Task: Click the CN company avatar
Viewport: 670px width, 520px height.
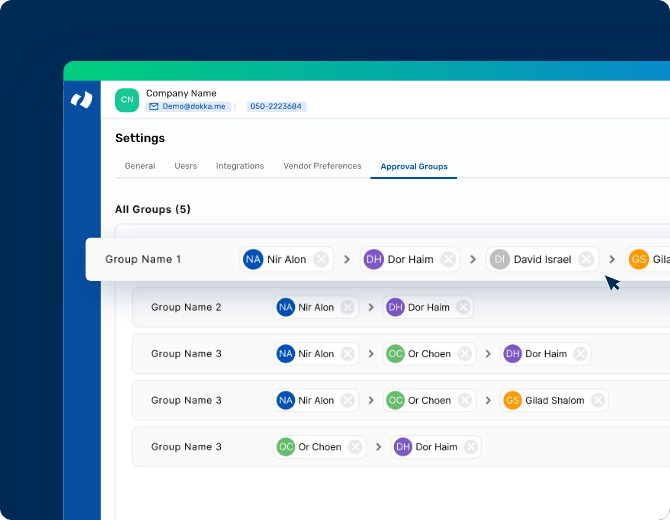Action: click(127, 100)
